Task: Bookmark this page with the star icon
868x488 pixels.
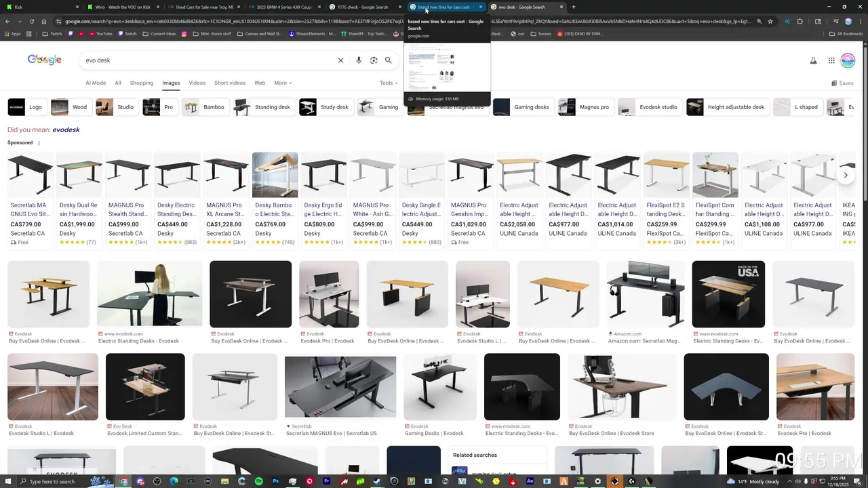Action: pyautogui.click(x=770, y=21)
